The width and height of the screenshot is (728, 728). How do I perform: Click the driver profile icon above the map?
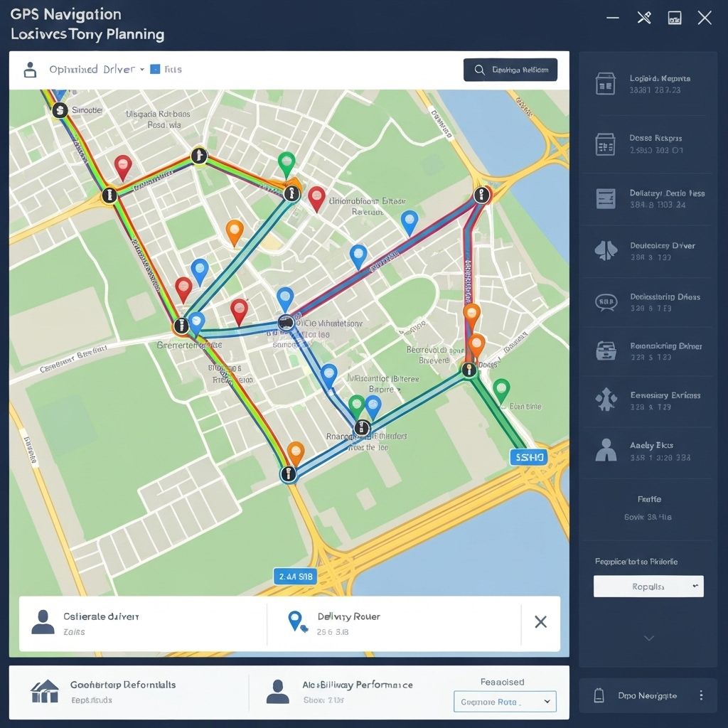pyautogui.click(x=30, y=70)
